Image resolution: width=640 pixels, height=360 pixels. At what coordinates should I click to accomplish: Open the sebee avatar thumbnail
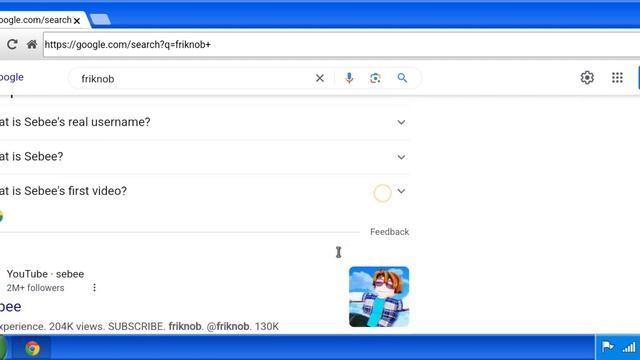(x=379, y=297)
